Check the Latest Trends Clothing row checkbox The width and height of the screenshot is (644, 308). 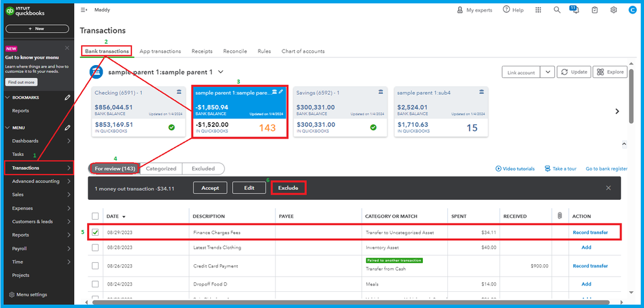95,247
